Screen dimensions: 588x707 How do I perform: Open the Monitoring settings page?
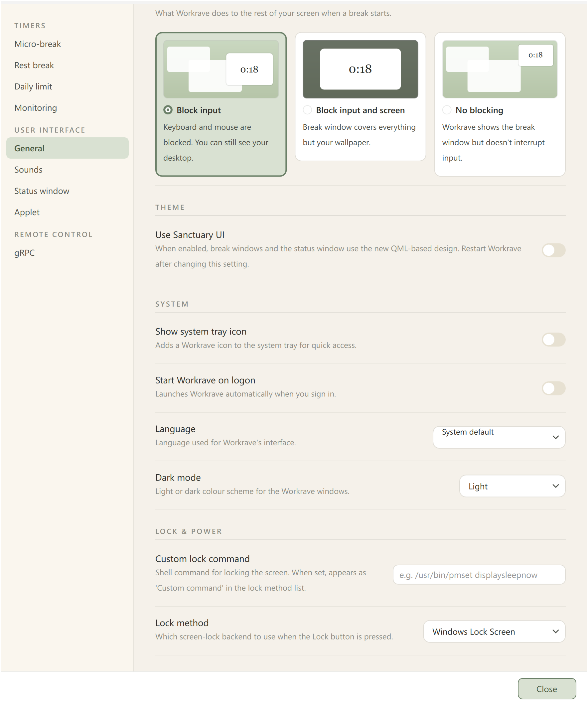click(68, 108)
